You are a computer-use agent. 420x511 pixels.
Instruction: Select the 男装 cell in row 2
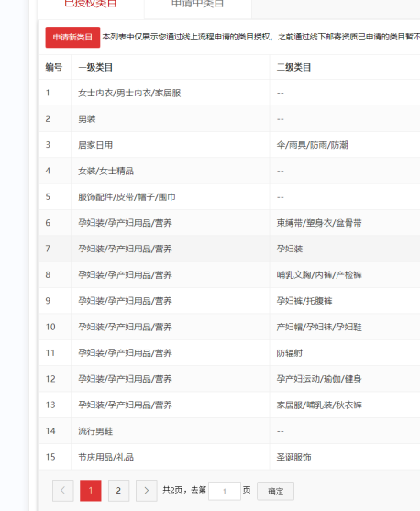coord(170,119)
